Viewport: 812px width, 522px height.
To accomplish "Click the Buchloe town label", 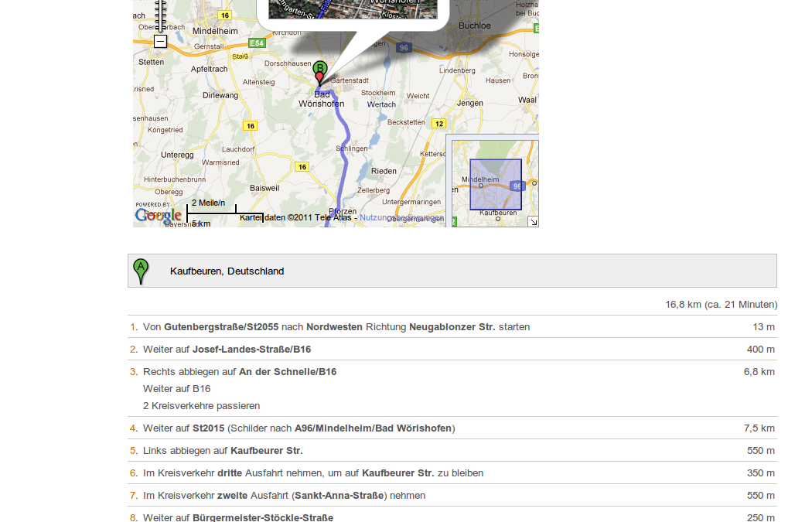I will pos(474,26).
